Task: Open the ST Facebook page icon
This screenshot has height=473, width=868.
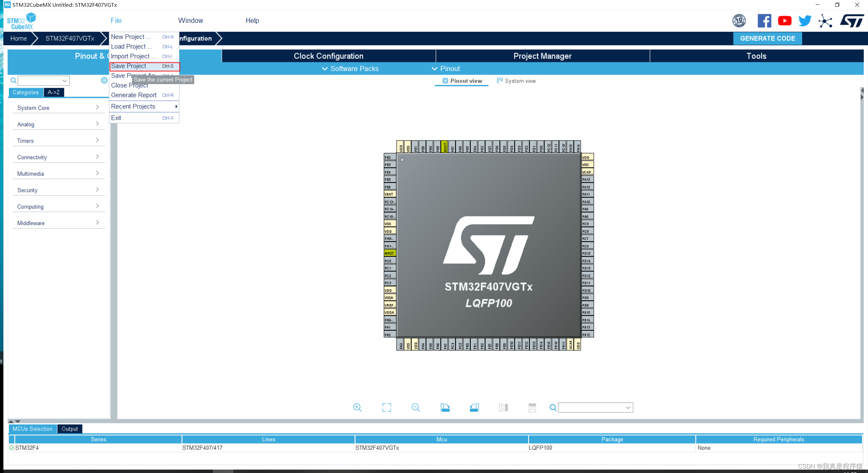Action: pos(764,21)
